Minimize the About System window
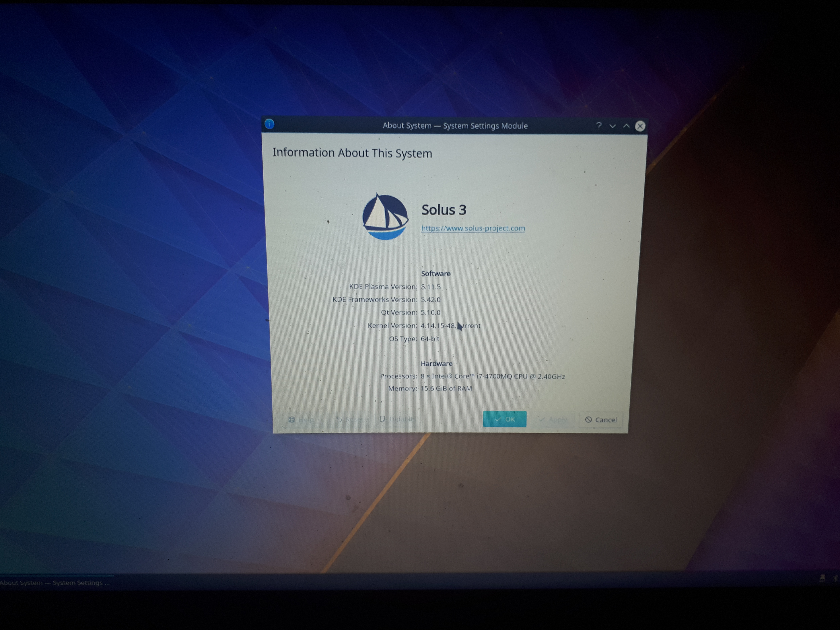The width and height of the screenshot is (840, 630). pyautogui.click(x=612, y=126)
